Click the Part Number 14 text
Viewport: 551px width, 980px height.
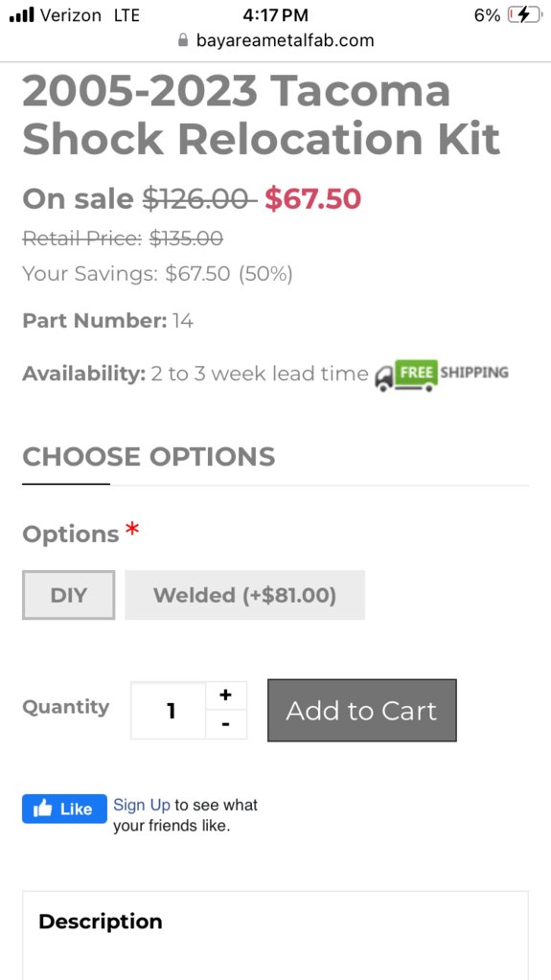[x=107, y=321]
